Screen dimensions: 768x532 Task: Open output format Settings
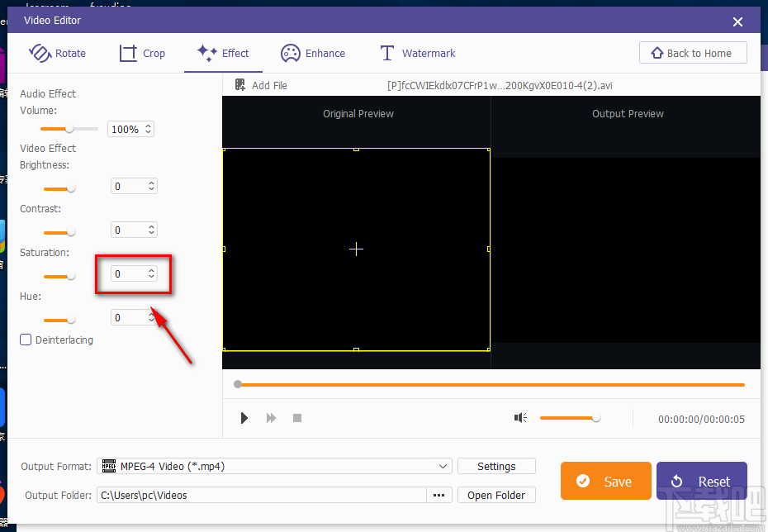(x=496, y=467)
